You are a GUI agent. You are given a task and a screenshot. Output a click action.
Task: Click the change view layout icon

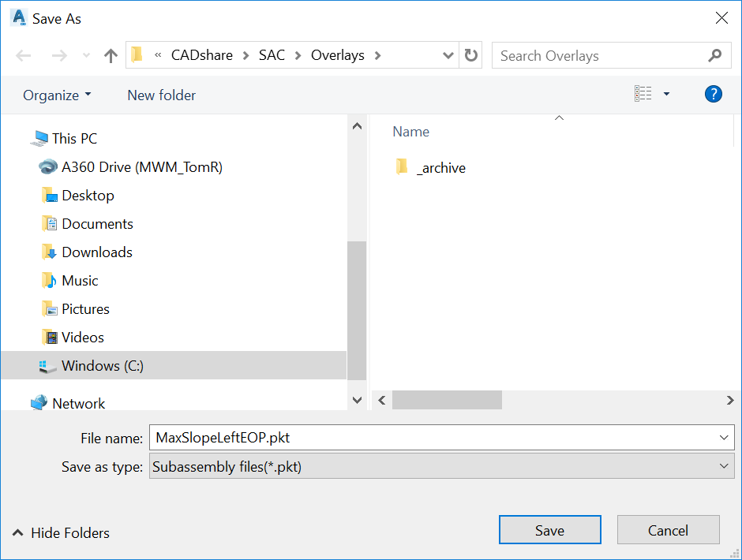(x=643, y=95)
